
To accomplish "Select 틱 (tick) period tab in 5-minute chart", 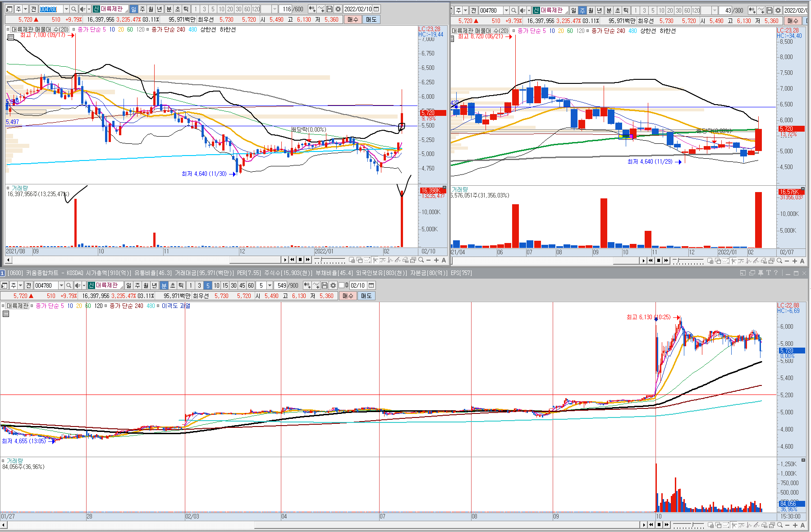I will pos(181,285).
